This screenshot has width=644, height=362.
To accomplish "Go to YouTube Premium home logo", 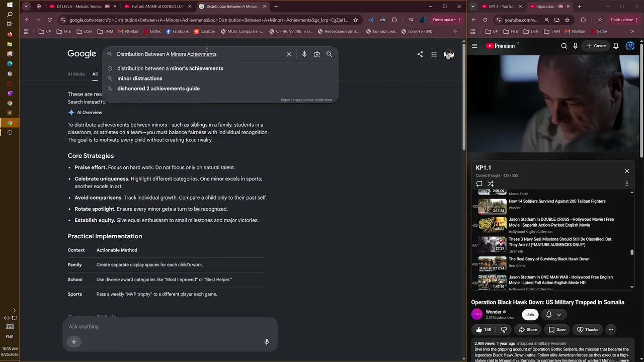I will [501, 46].
